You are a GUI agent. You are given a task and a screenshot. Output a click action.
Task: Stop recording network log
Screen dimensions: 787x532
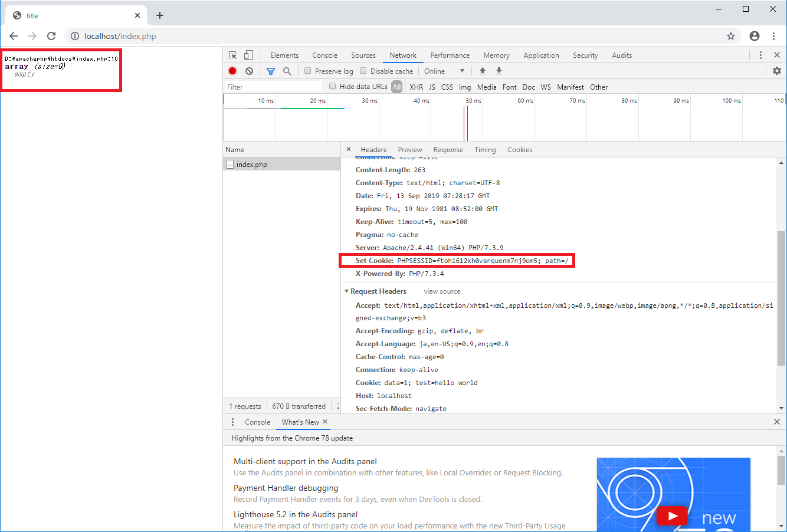tap(232, 71)
